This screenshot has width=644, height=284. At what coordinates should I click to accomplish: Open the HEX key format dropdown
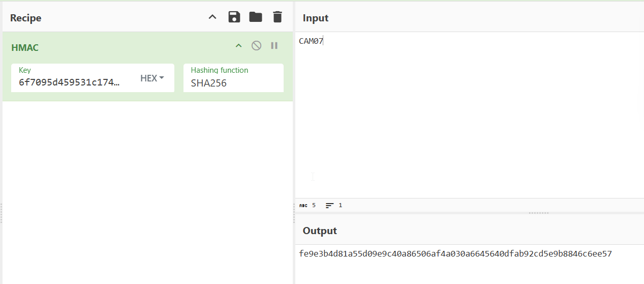coord(152,78)
